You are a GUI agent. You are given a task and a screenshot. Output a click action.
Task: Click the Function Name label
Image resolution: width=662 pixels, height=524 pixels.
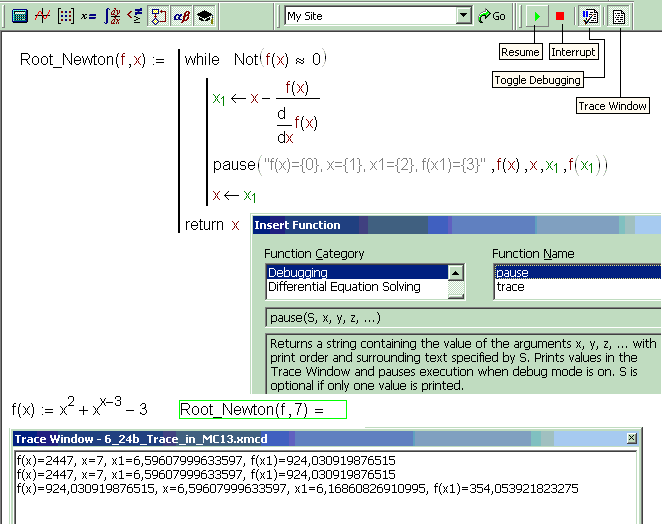(x=533, y=254)
